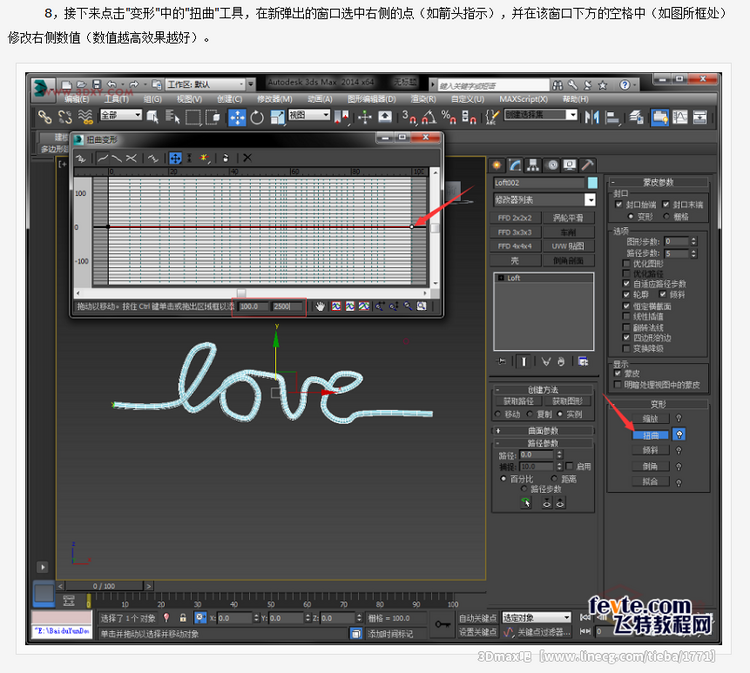Click the Pin Stack icon under modifier stack
Image resolution: width=750 pixels, height=673 pixels.
pos(502,362)
